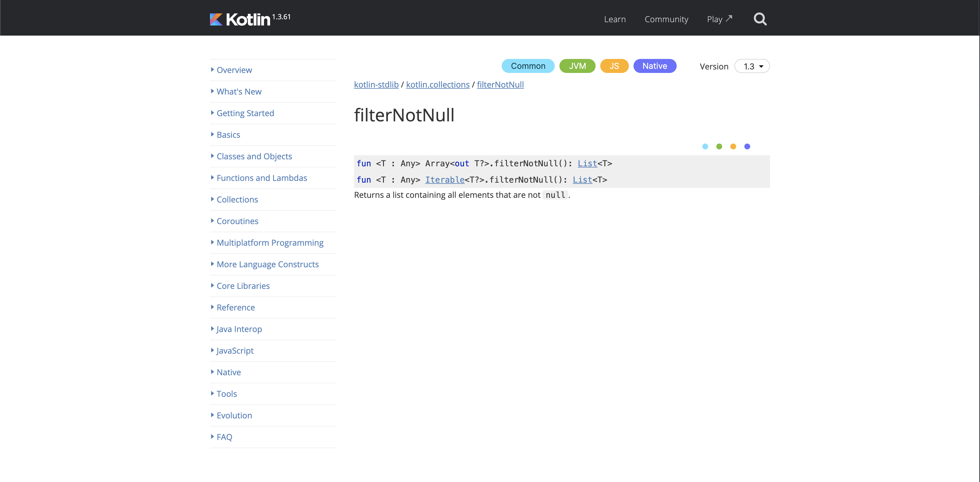
Task: Follow the kotlin-stdlib breadcrumb link
Action: 376,84
